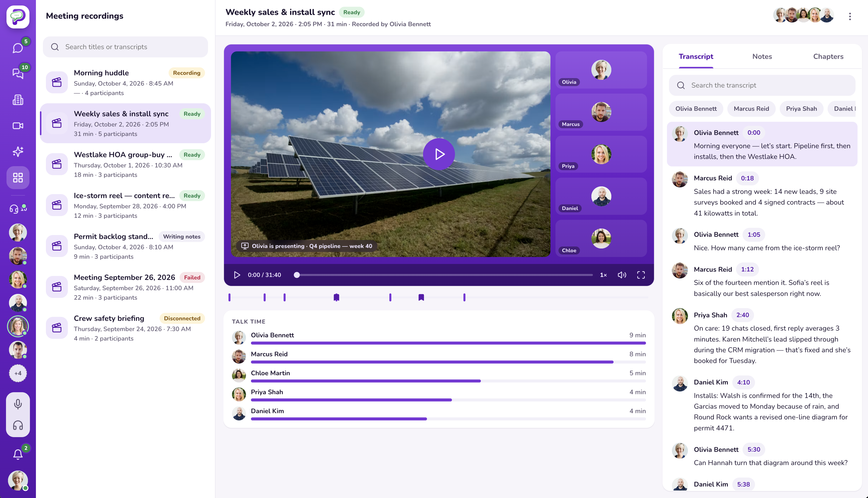Switch to the Notes tab
The height and width of the screenshot is (498, 868).
tap(762, 56)
